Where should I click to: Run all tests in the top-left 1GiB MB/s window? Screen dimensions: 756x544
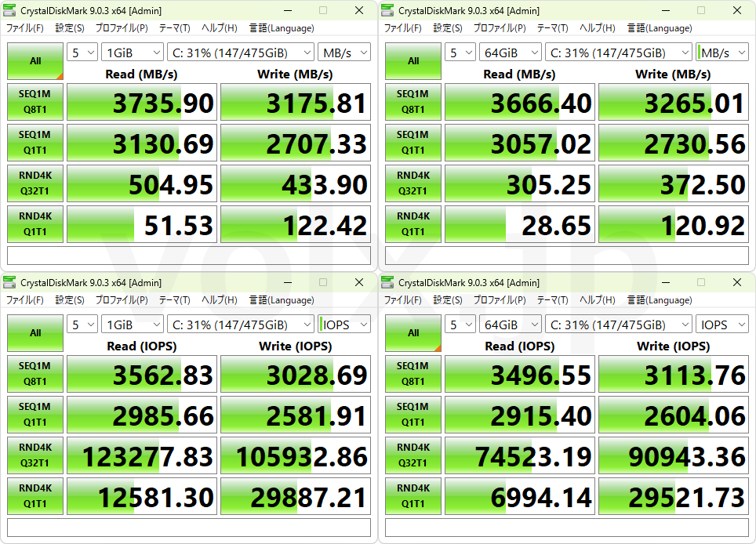pos(35,61)
